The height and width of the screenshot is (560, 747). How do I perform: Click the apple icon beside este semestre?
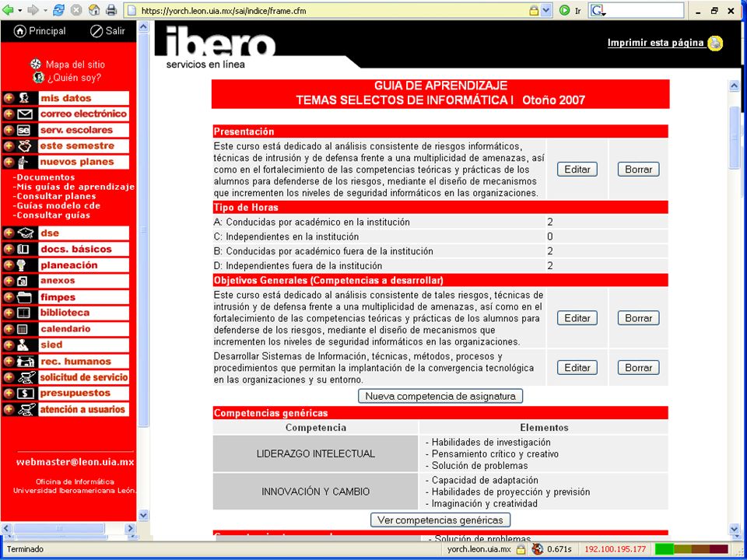tap(25, 146)
